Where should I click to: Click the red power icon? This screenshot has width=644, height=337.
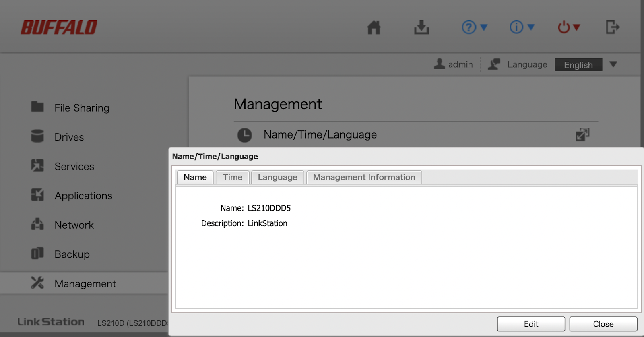pyautogui.click(x=564, y=27)
